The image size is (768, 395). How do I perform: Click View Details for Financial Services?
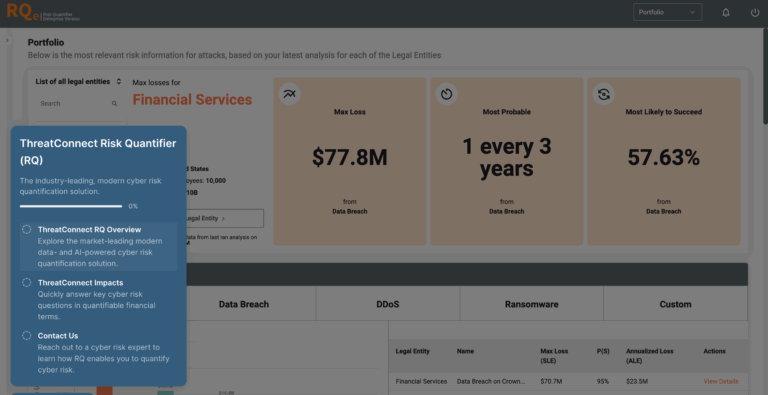tap(721, 381)
